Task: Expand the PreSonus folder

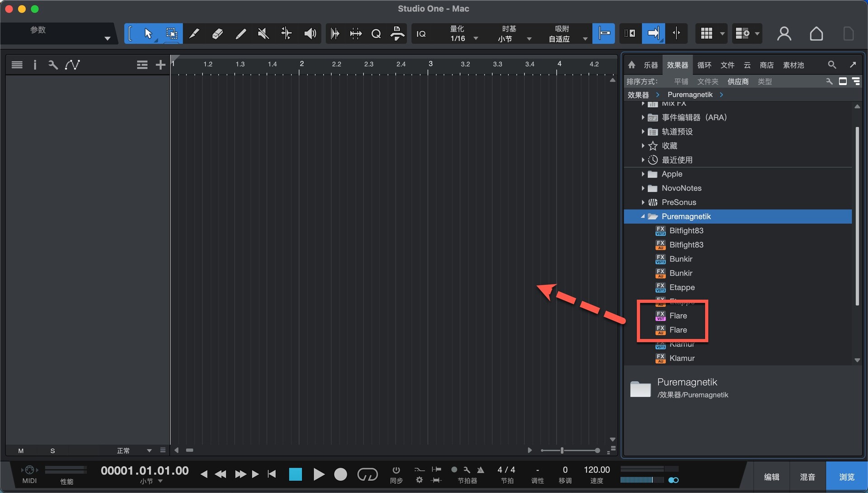Action: 643,202
